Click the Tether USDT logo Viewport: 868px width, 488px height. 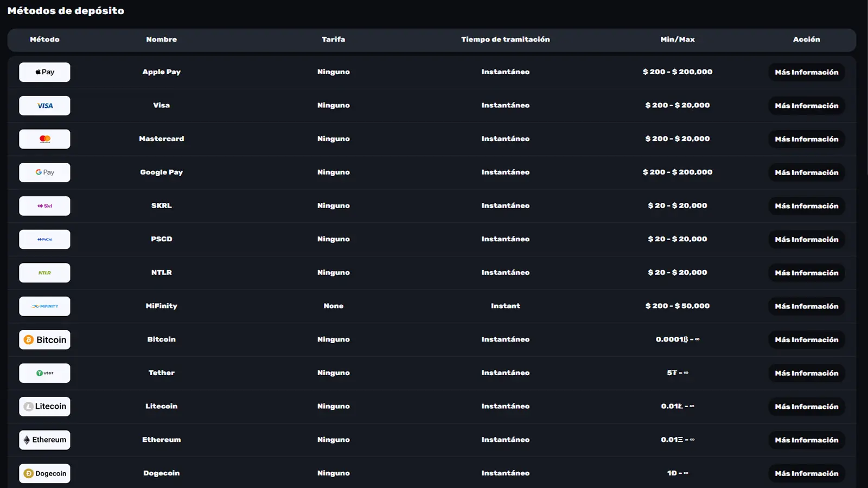tap(44, 373)
